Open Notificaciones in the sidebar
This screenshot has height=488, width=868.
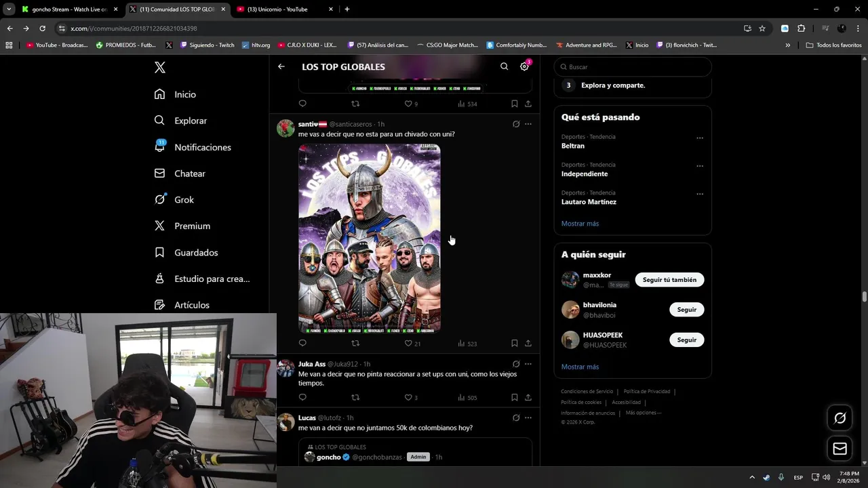click(193, 147)
